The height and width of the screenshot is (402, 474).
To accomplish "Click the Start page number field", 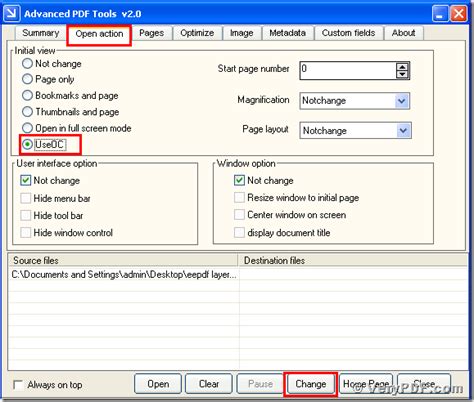I will [348, 70].
